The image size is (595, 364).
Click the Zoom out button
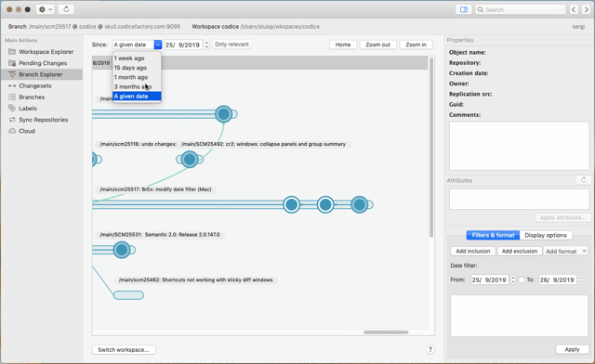[378, 45]
